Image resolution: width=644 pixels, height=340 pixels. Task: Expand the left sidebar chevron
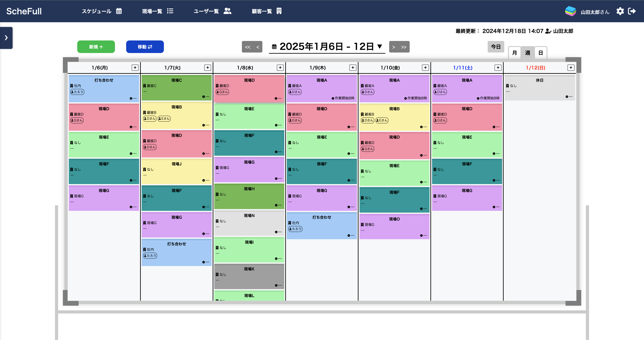[x=6, y=38]
